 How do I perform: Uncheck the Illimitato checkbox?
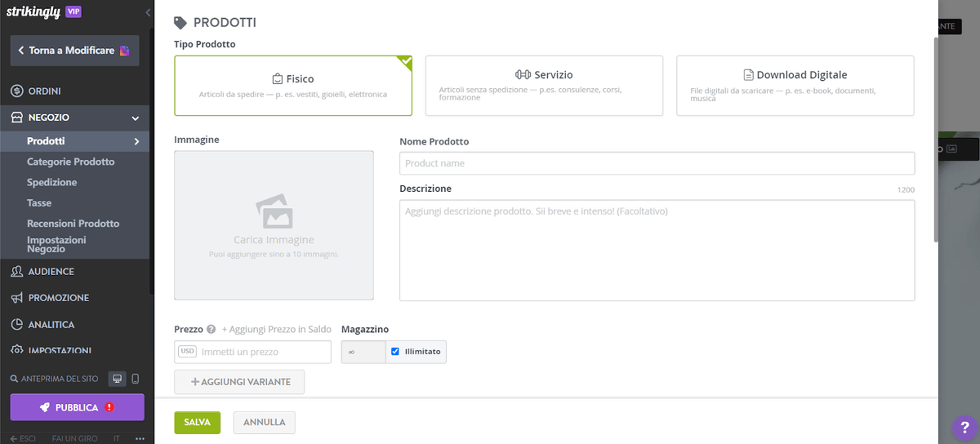point(395,352)
